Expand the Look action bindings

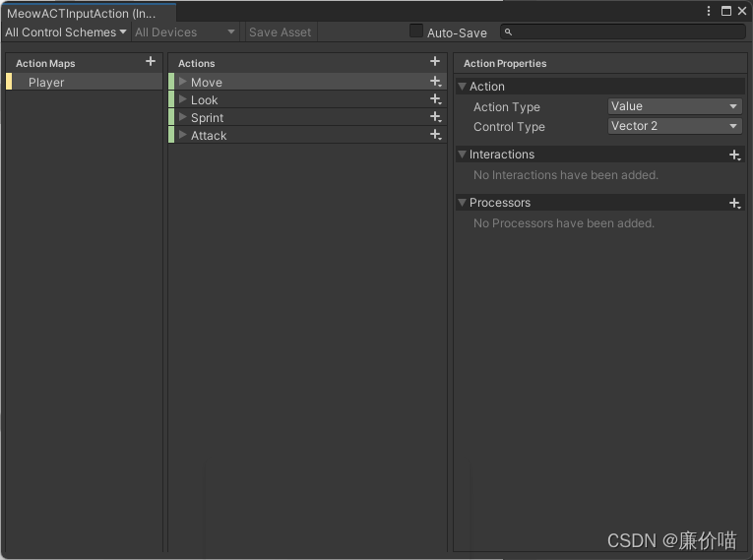182,99
